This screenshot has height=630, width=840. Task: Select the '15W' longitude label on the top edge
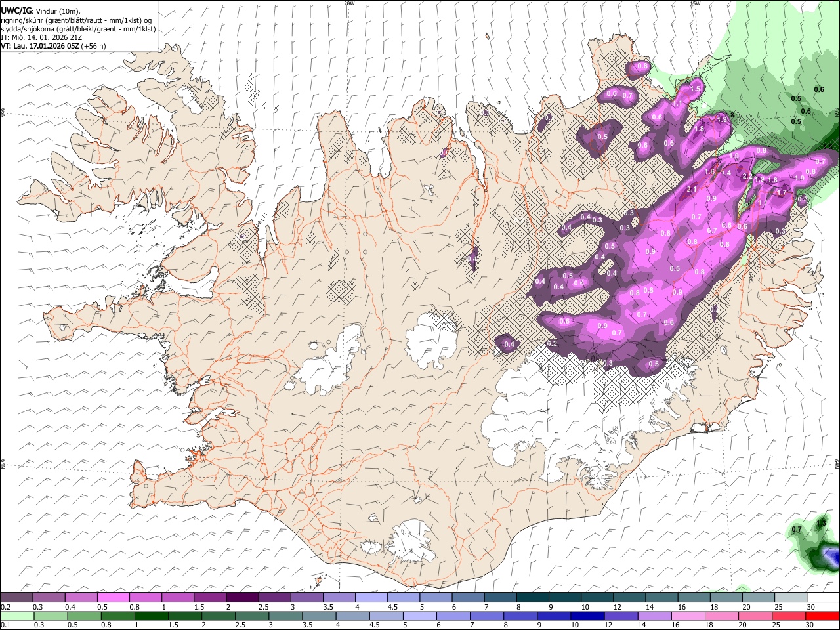pyautogui.click(x=695, y=3)
